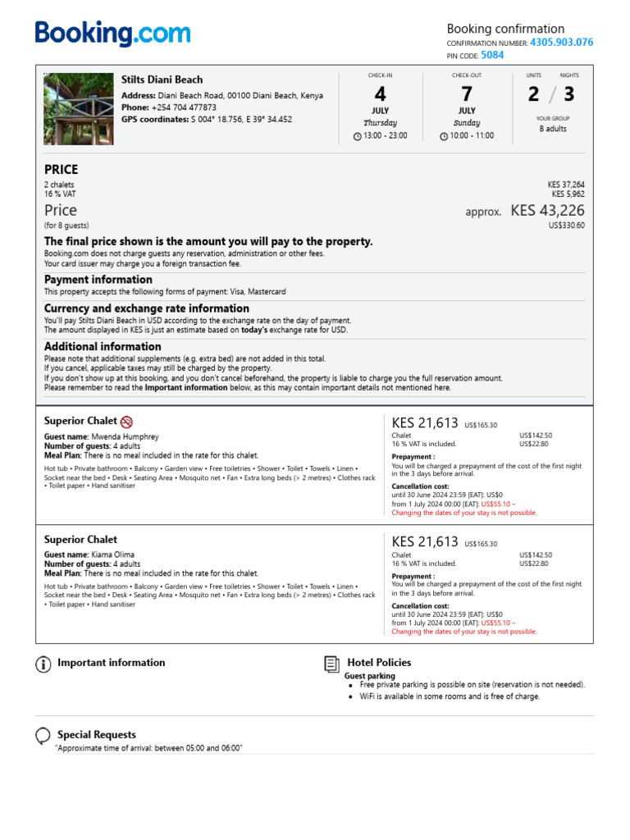Click the approximate total KES 43,226
The width and height of the screenshot is (630, 840).
(x=547, y=211)
